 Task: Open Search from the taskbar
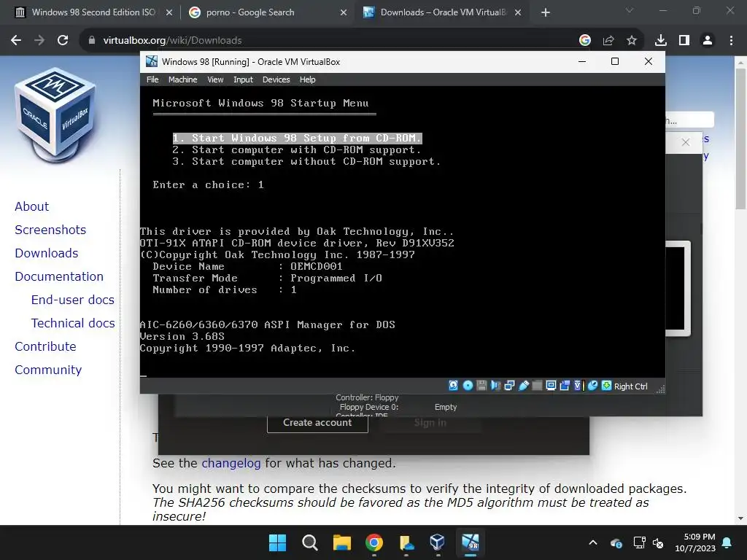coord(309,542)
